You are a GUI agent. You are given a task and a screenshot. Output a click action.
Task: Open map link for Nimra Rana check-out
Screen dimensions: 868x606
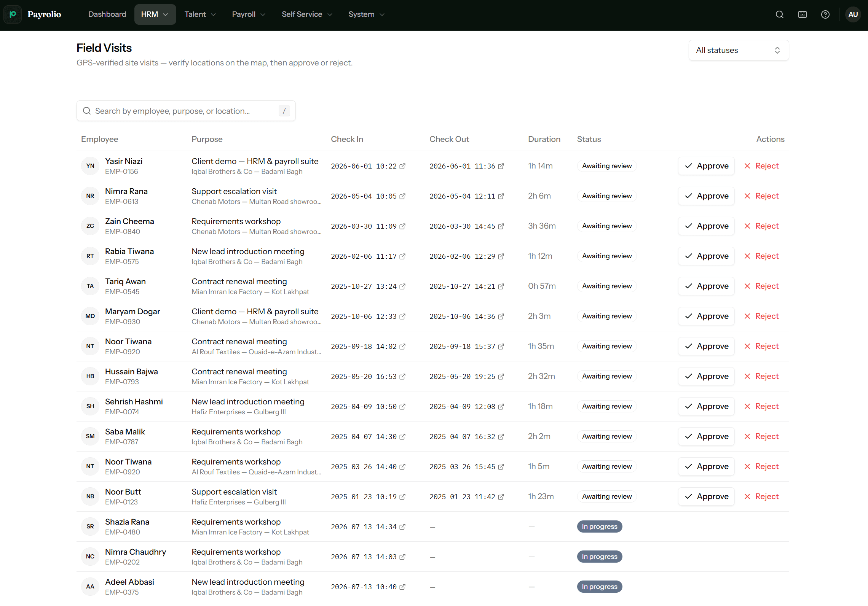coord(501,196)
